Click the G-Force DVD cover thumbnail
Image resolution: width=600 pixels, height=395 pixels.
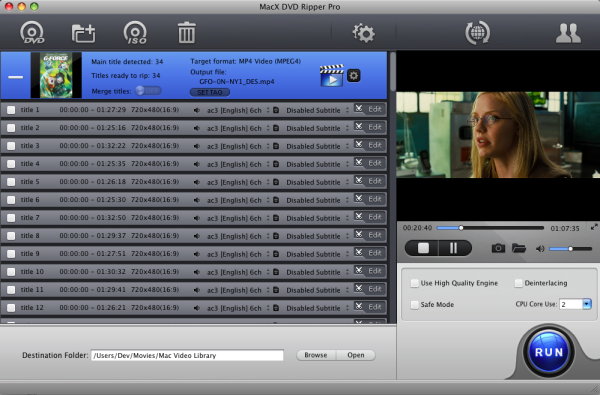56,75
